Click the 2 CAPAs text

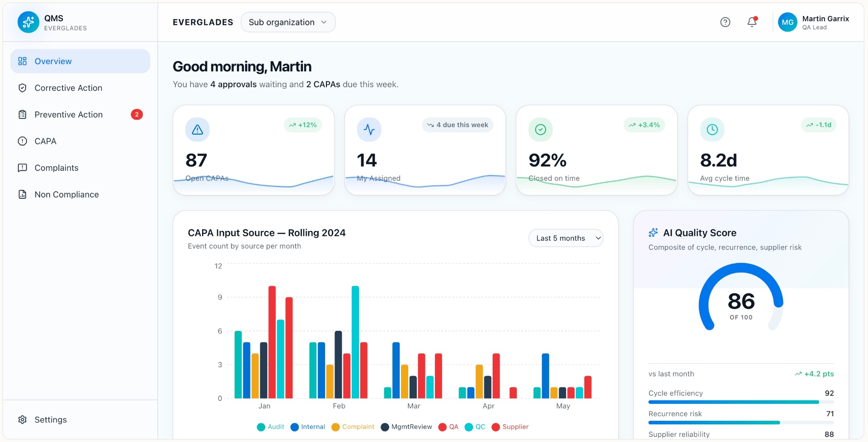click(323, 85)
